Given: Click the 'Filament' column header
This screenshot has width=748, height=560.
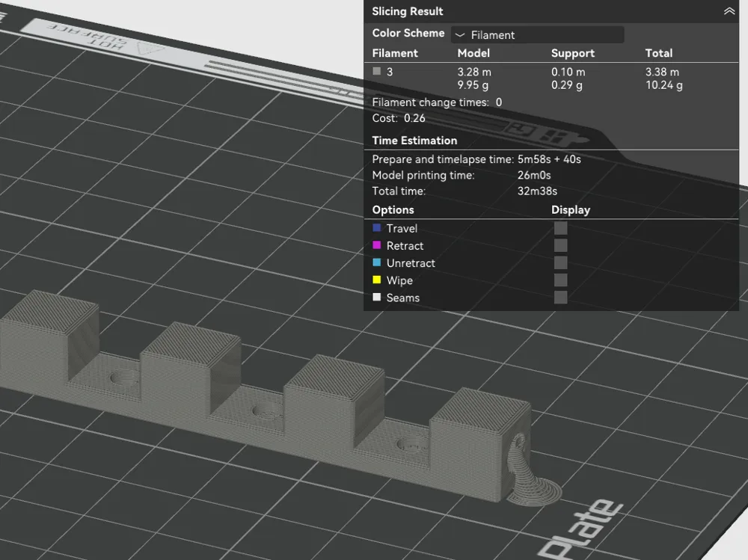Looking at the screenshot, I should (x=395, y=53).
